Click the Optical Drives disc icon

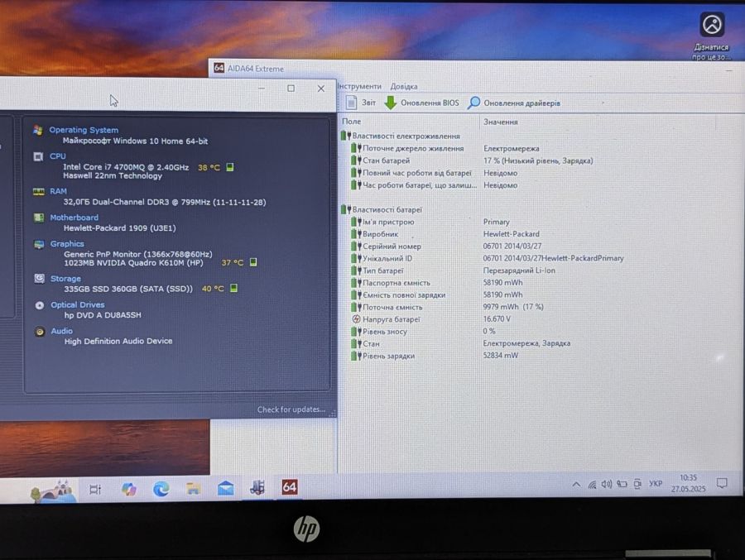tap(40, 305)
